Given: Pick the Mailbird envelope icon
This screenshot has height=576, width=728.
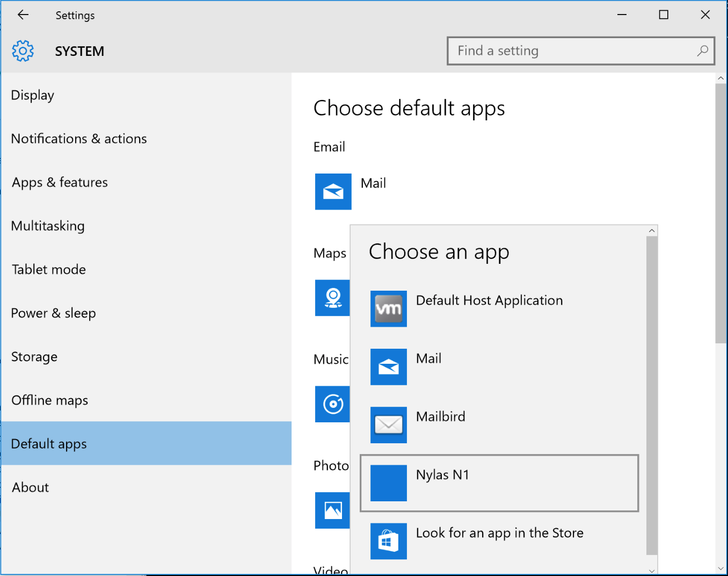Looking at the screenshot, I should click(388, 424).
